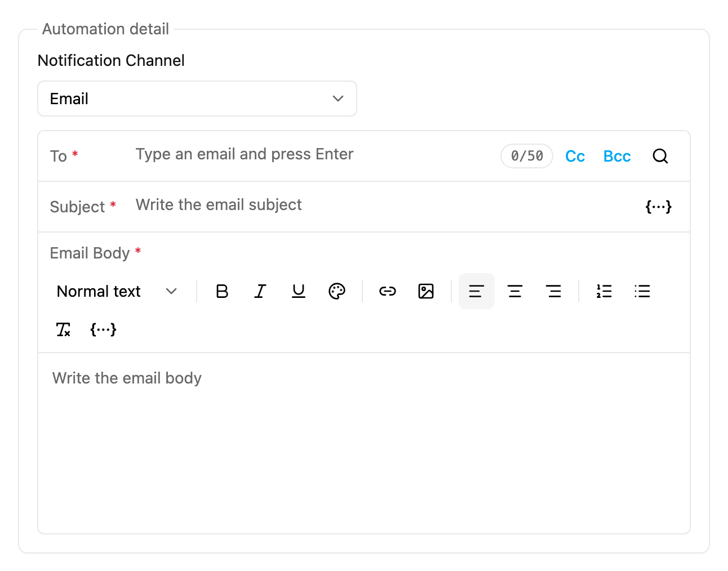This screenshot has height=571, width=728.
Task: Insert a bulleted list
Action: 642,291
